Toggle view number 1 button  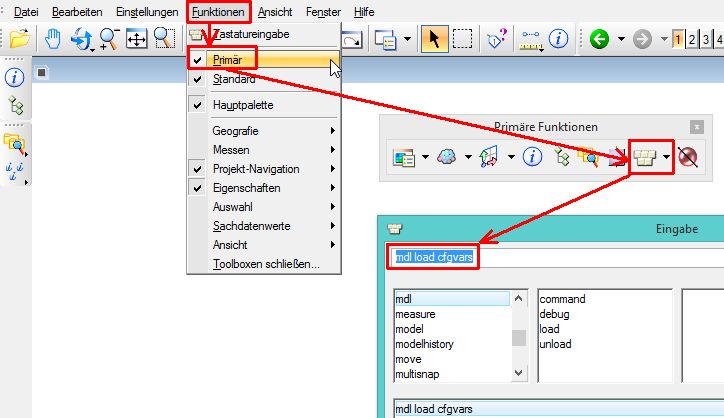[x=677, y=39]
